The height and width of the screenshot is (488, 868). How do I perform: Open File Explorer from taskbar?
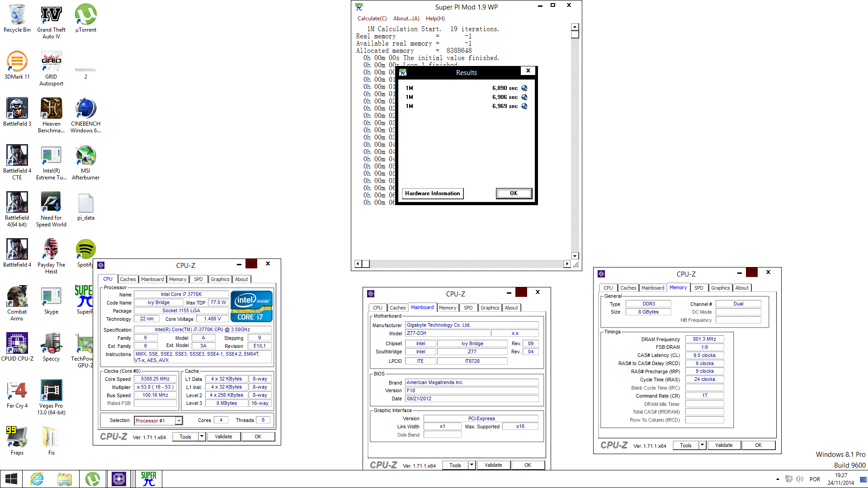pyautogui.click(x=65, y=479)
